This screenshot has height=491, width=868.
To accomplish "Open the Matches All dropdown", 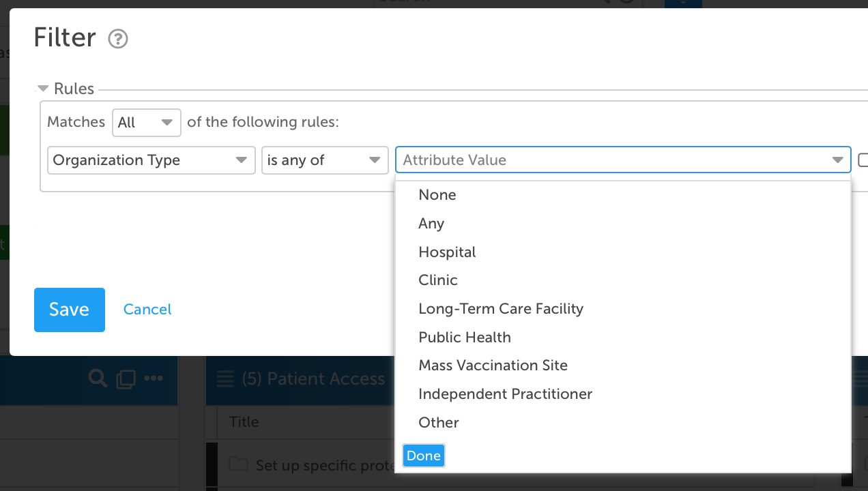I will click(146, 123).
